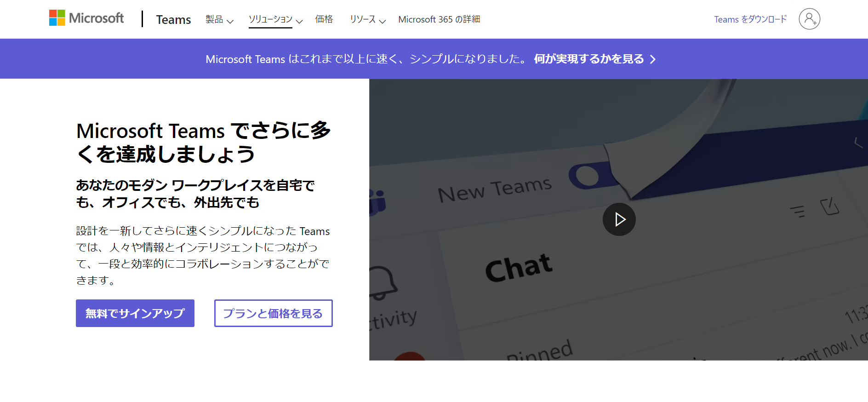Click Teams をダウンロード link

(x=750, y=19)
